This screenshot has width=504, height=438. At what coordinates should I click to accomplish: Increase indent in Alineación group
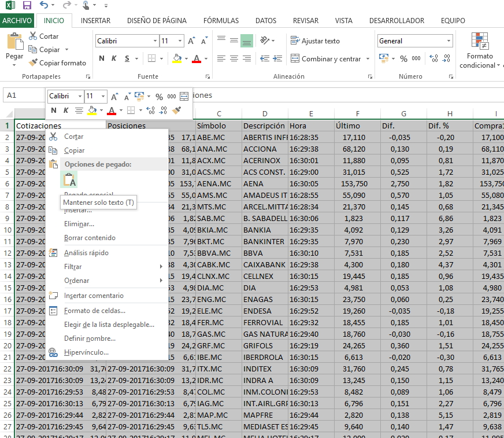coord(277,58)
